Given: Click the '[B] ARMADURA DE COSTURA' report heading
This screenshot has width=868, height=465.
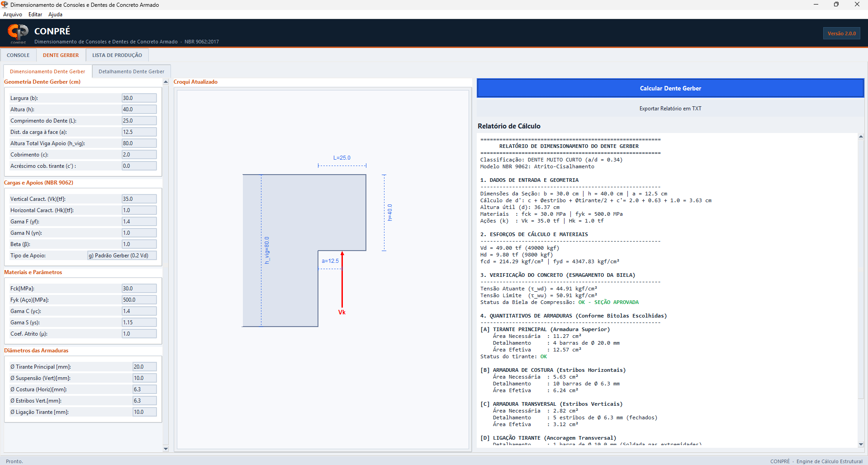Looking at the screenshot, I should [x=553, y=370].
